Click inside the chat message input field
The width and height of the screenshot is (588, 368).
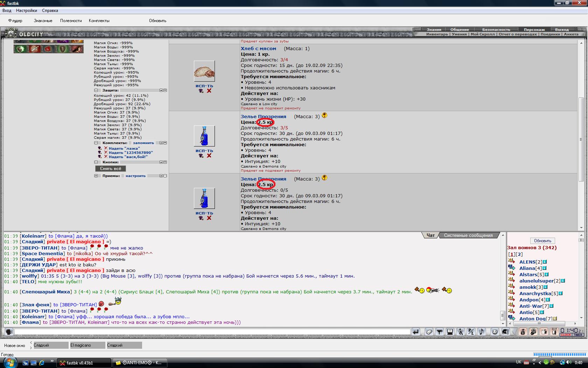212,332
